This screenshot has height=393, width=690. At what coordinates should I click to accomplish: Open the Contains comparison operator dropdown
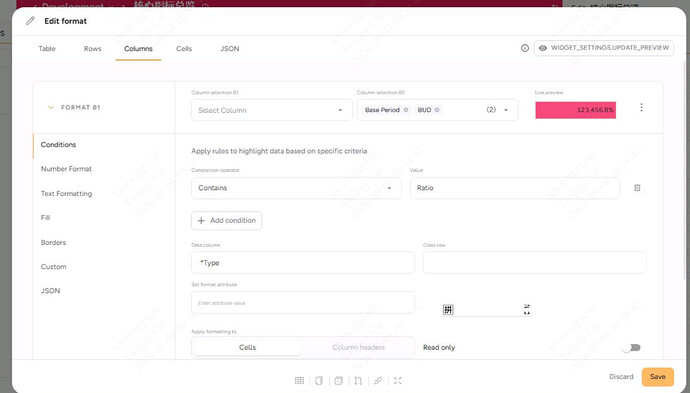(296, 188)
